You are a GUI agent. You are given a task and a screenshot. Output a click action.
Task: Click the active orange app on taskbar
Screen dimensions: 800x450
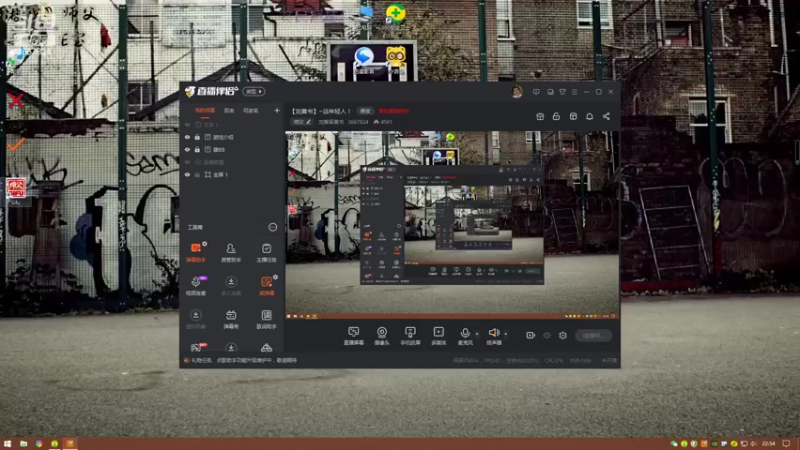click(x=70, y=444)
